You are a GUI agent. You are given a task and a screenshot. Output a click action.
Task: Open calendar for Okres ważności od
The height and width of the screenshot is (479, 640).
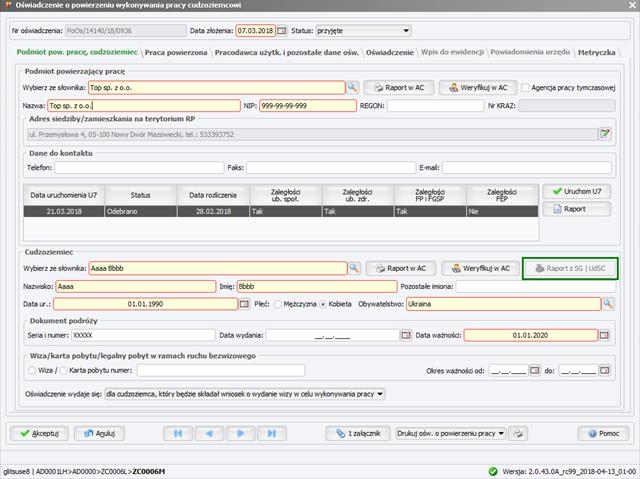(534, 370)
